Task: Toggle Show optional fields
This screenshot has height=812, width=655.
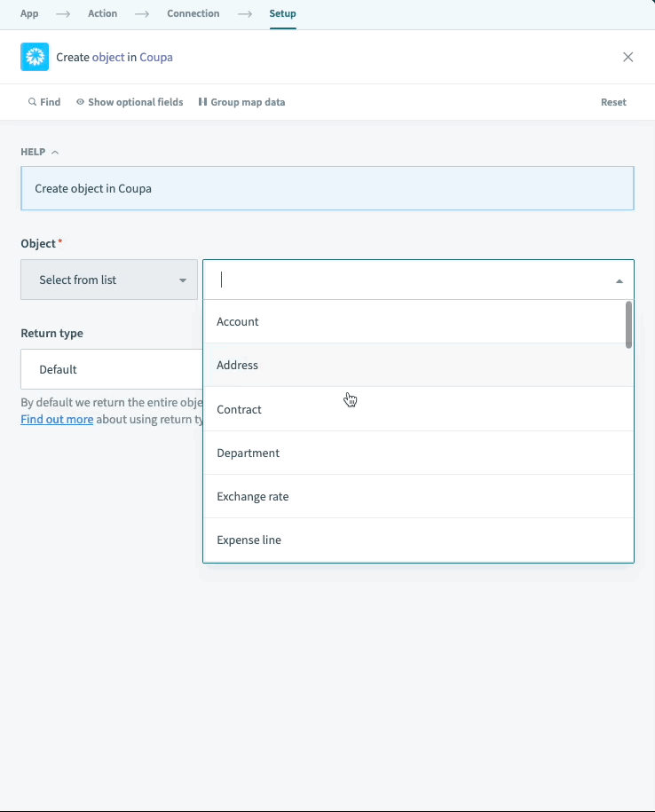Action: coord(130,101)
